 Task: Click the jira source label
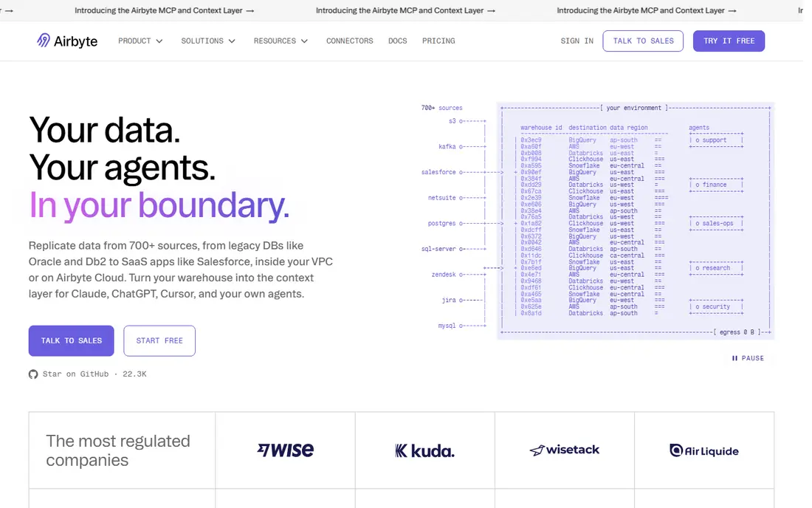tap(449, 301)
